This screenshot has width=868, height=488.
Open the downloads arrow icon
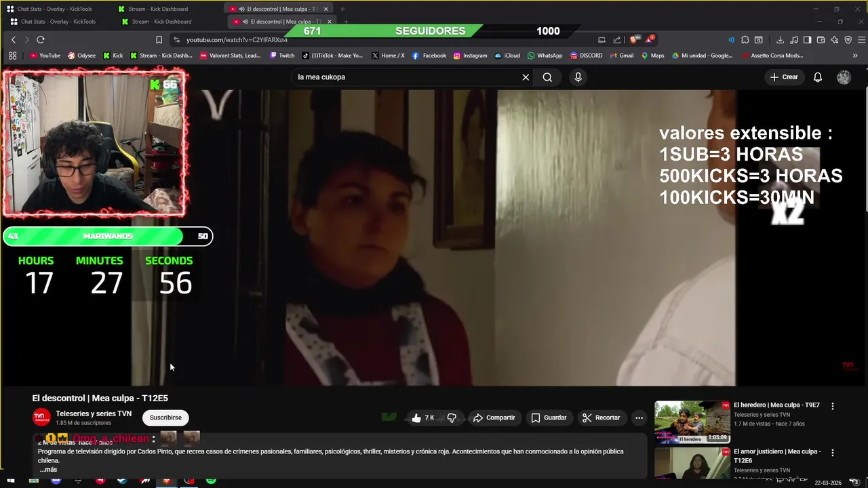(x=780, y=40)
